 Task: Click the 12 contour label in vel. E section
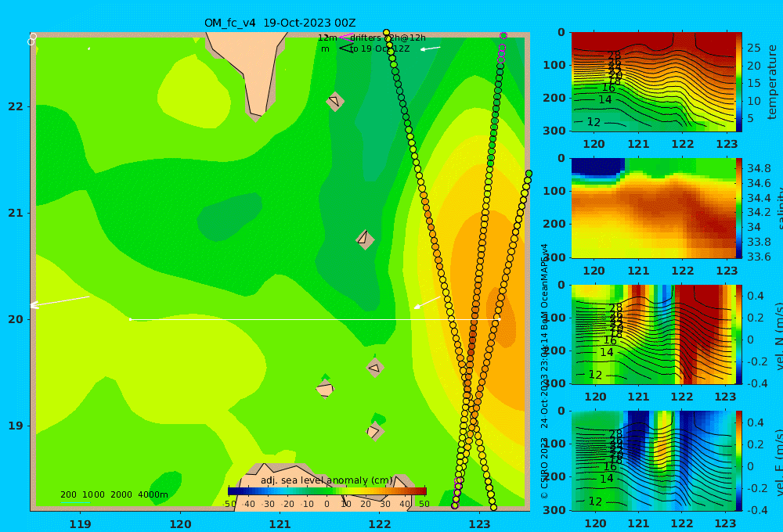click(x=595, y=501)
